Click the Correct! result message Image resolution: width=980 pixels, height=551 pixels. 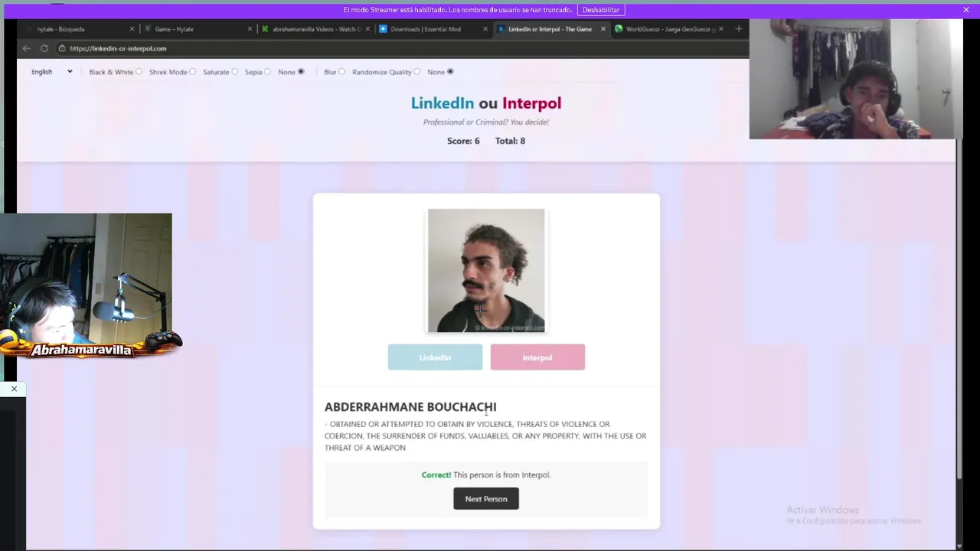tap(486, 475)
